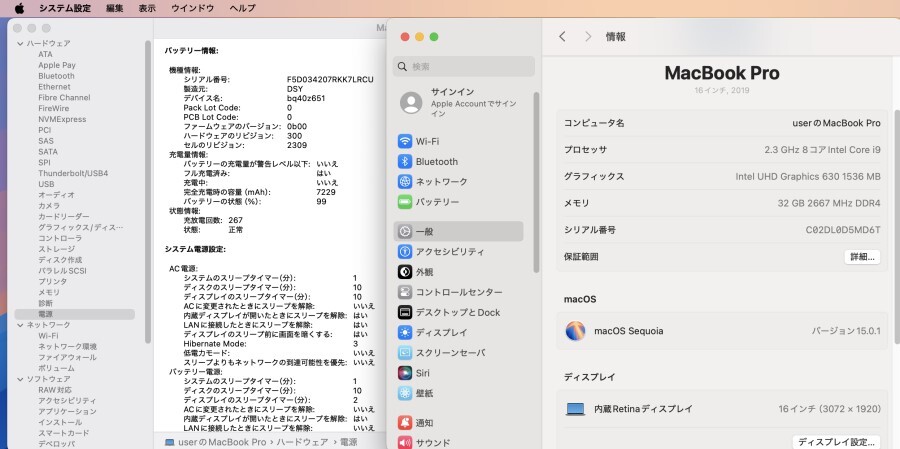Click the 充放電回数 267 value
The height and width of the screenshot is (449, 900).
pyautogui.click(x=235, y=220)
